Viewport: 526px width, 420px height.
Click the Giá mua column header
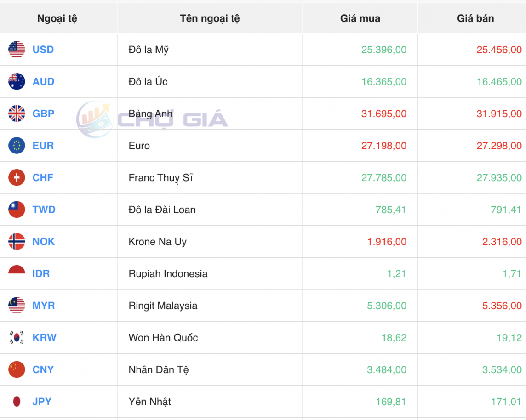pyautogui.click(x=360, y=18)
